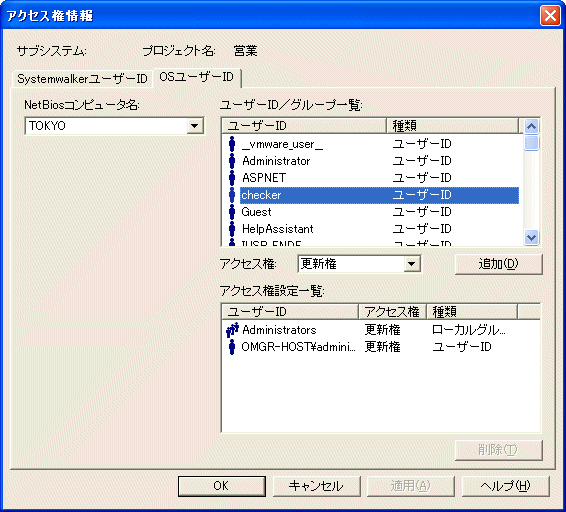
Task: Confirm with the OK button
Action: 222,486
